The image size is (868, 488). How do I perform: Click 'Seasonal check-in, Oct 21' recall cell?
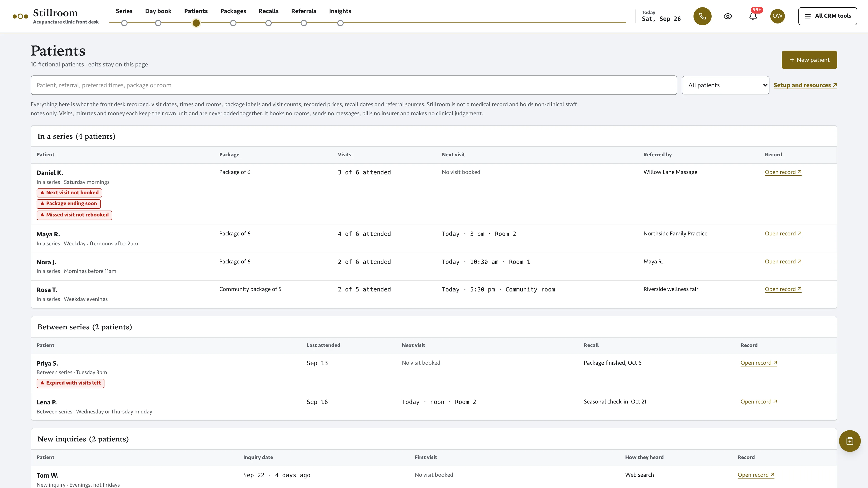point(615,402)
